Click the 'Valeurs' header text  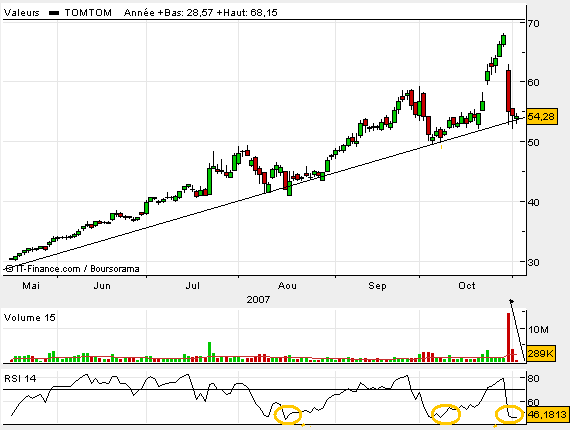[x=21, y=13]
